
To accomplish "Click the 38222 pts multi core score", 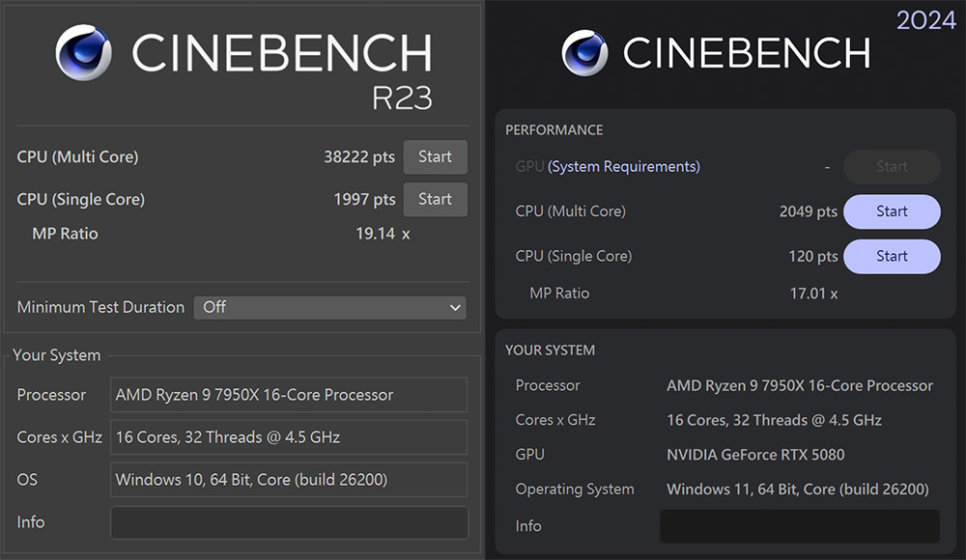I will [x=359, y=157].
